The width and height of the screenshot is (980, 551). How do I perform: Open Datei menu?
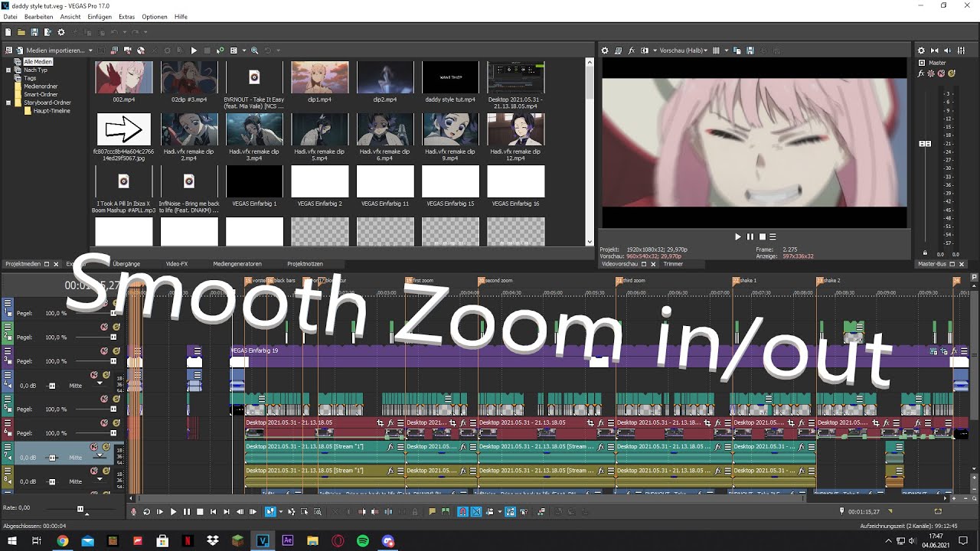(x=10, y=17)
